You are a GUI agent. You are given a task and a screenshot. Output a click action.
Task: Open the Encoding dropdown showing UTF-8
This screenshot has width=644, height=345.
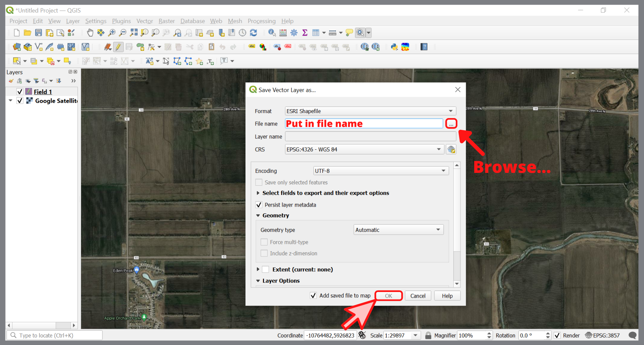point(380,171)
